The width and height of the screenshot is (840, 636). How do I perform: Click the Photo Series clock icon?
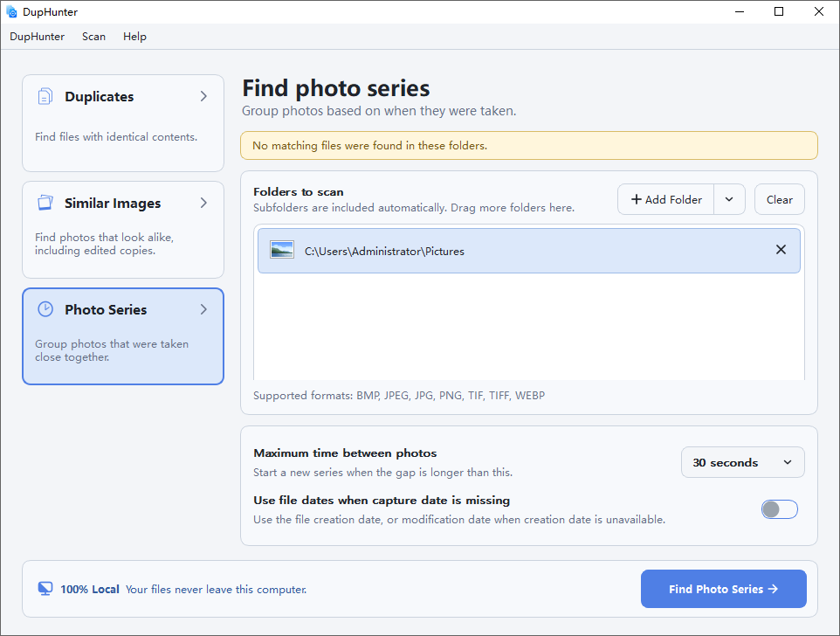pyautogui.click(x=45, y=309)
